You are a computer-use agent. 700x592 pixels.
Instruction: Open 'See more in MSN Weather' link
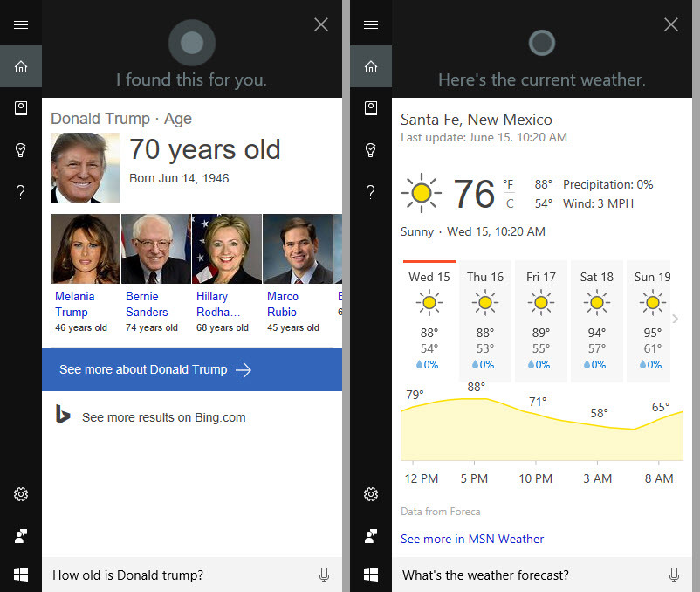click(472, 539)
